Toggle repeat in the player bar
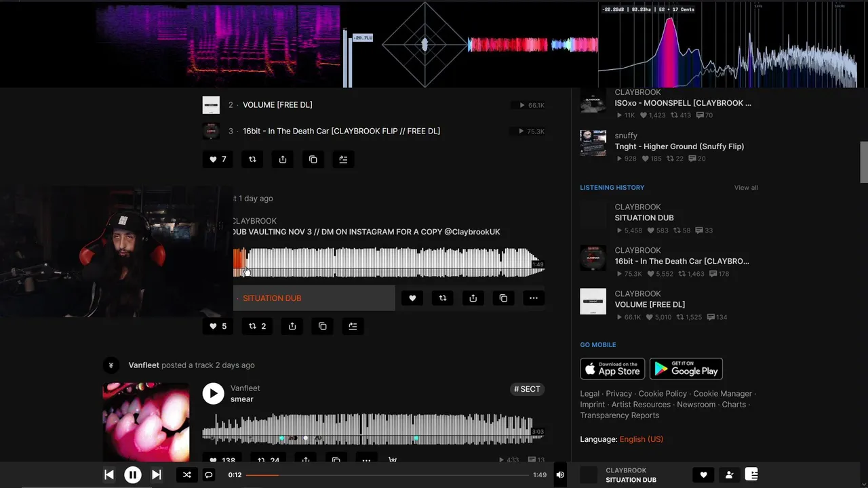Screen dimensions: 868x488 coord(209,475)
